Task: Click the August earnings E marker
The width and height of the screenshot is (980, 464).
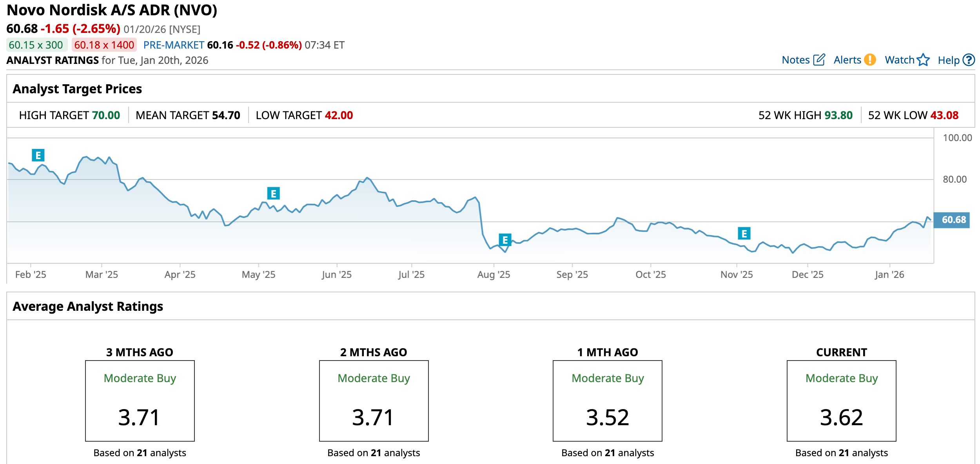Action: (505, 239)
